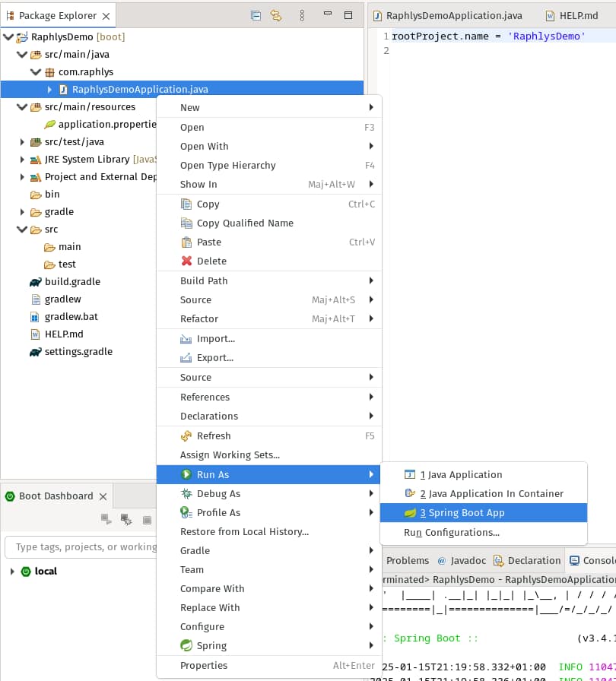Expand the gradle folder

(22, 212)
